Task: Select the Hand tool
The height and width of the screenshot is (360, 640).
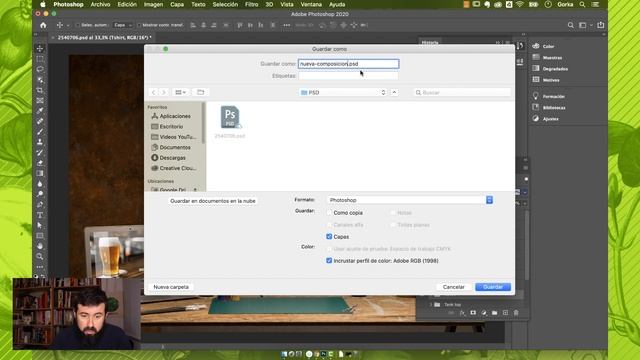Action: coord(40,246)
